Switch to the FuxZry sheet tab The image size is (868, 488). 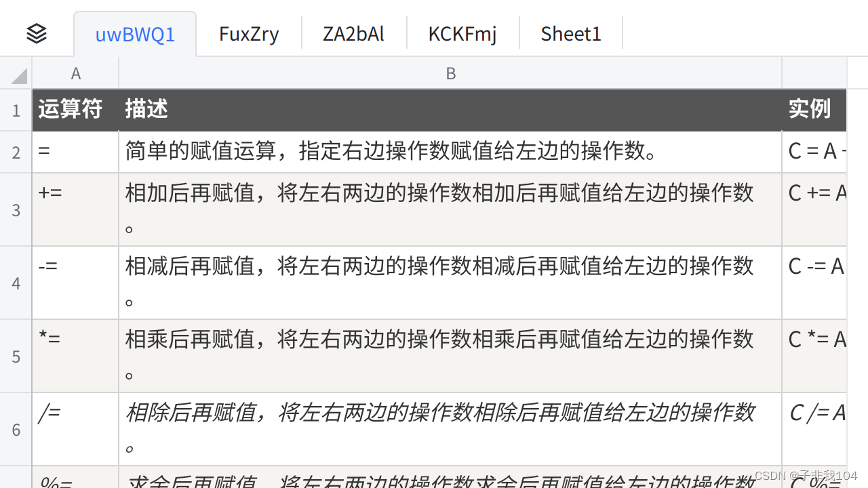(249, 34)
